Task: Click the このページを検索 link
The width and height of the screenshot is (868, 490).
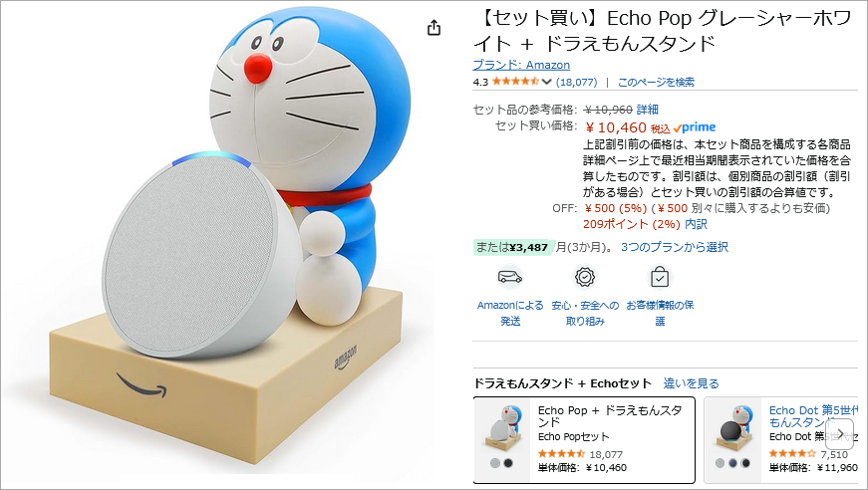Action: (x=656, y=82)
